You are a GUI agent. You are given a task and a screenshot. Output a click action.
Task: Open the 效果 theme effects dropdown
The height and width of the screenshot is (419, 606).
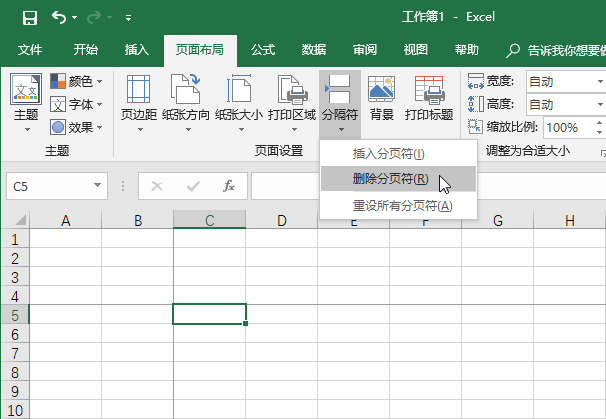[x=76, y=127]
